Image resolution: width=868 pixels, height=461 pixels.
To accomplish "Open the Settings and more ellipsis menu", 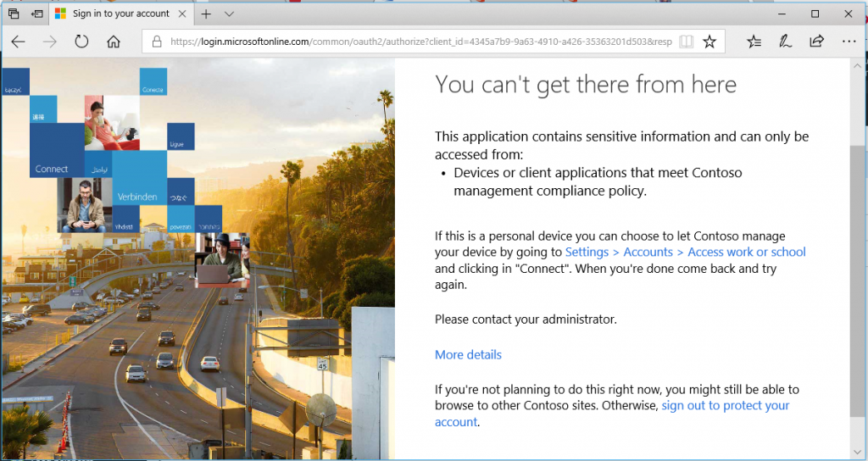I will tap(849, 42).
